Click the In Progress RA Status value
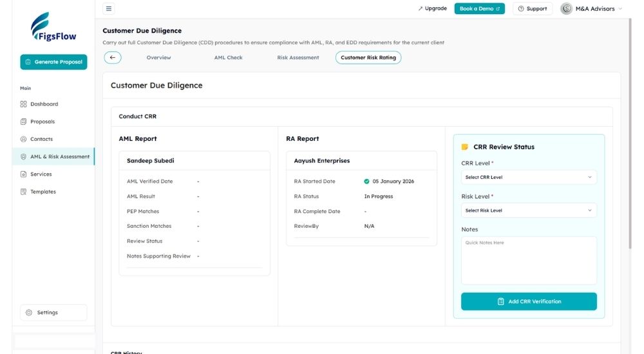 point(378,196)
